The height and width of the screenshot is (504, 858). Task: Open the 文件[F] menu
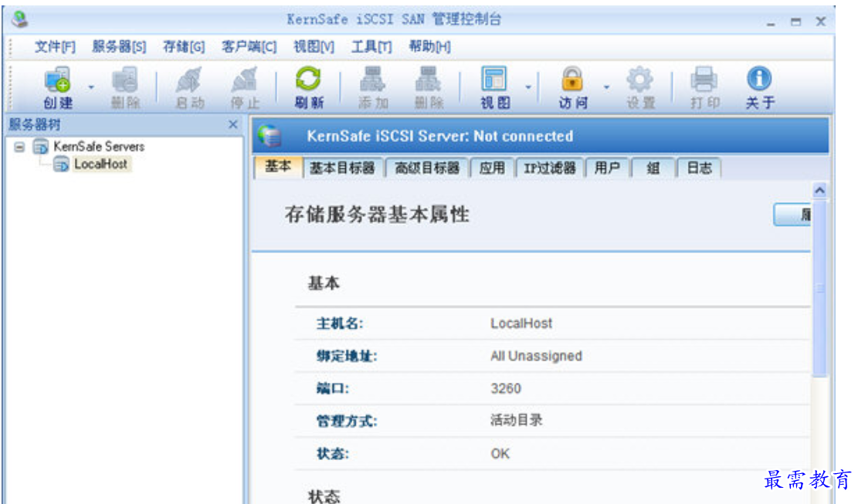[55, 47]
